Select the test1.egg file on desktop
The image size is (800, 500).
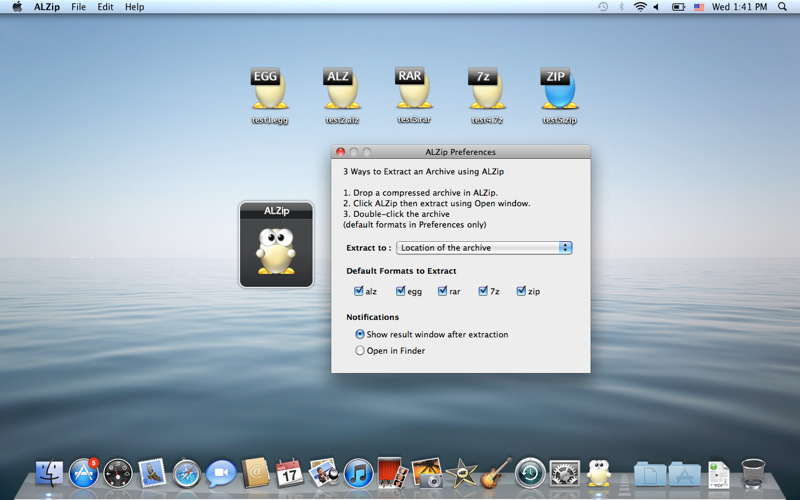click(x=269, y=91)
